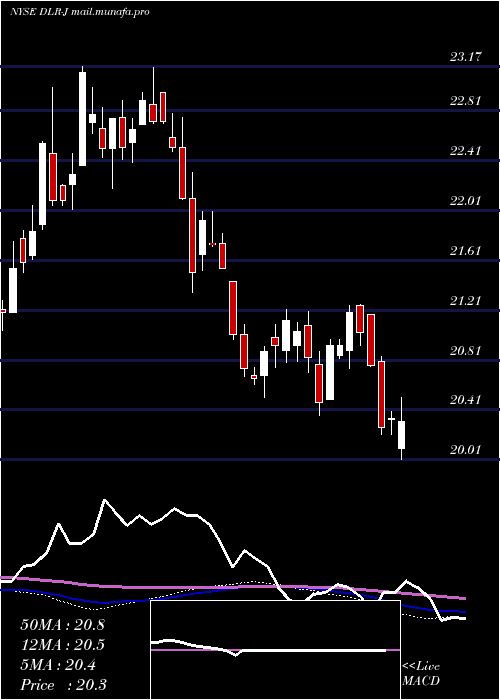
Task: Click the MACD inset chart box
Action: pyautogui.click(x=275, y=650)
